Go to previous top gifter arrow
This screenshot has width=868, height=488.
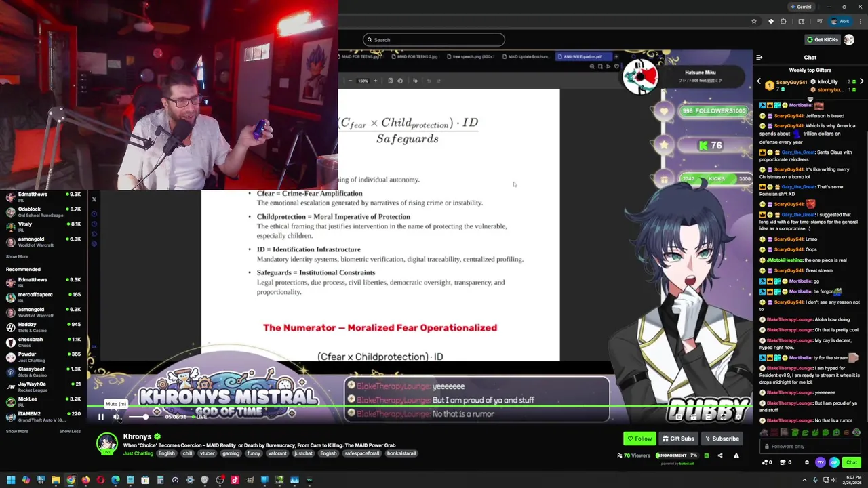click(759, 81)
